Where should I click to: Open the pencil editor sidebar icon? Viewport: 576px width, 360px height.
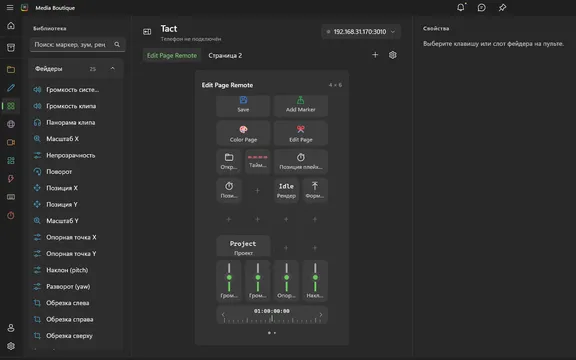coord(11,88)
